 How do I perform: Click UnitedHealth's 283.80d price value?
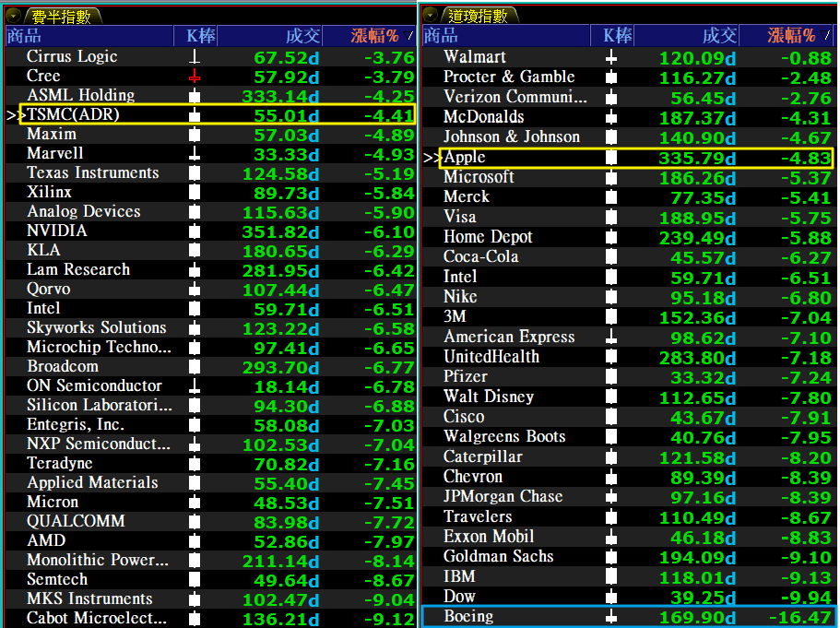tap(697, 358)
